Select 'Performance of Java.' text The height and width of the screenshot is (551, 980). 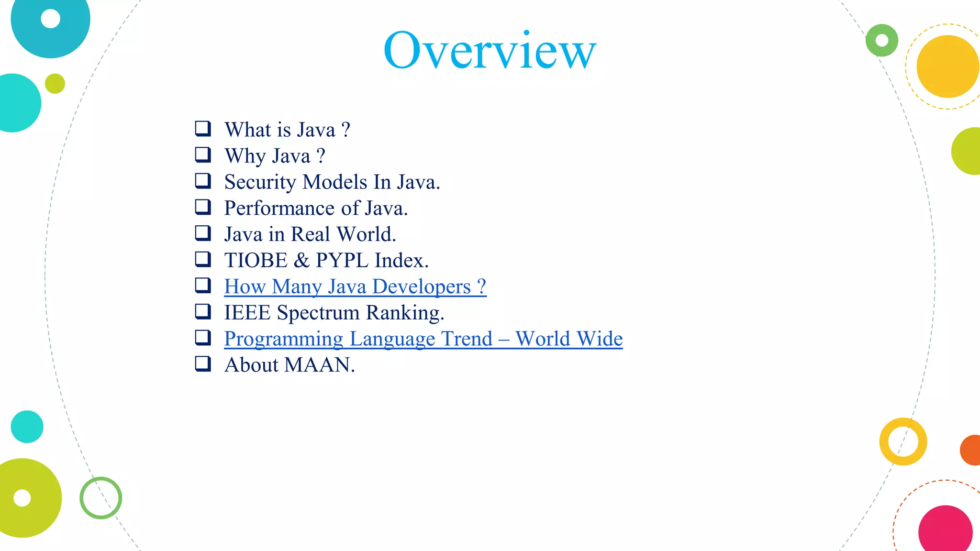316,208
